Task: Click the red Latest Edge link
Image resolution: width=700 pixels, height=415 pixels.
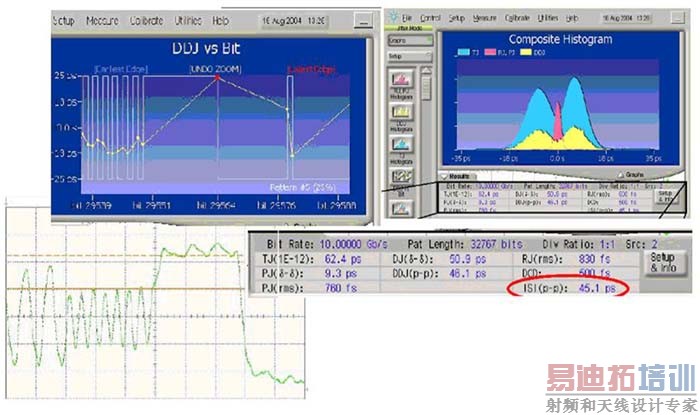Action: pos(312,69)
